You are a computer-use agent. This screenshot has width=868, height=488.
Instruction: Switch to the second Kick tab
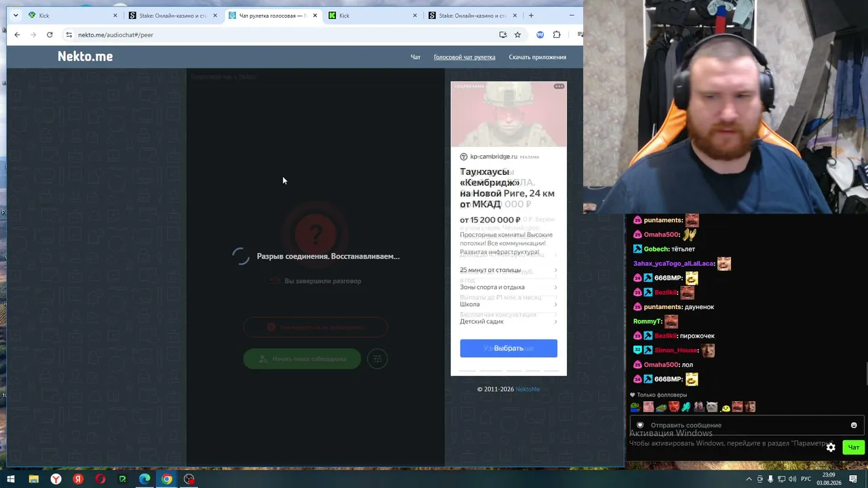coord(372,16)
